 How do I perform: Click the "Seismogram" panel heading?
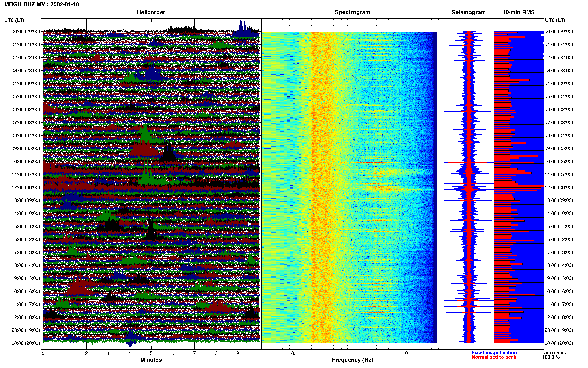click(468, 12)
